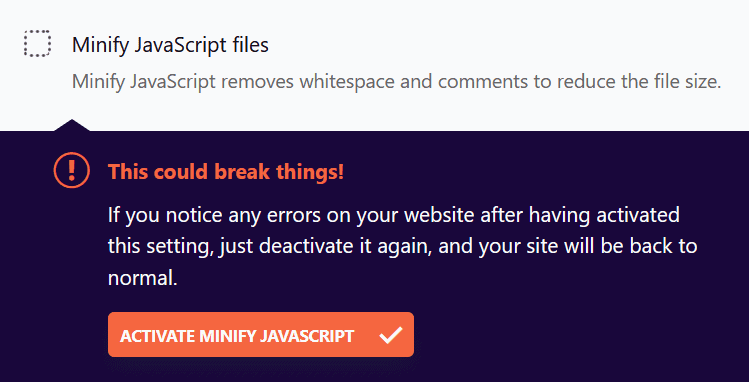The image size is (749, 382).
Task: Tick the dotted Minify JavaScript files checkbox
Action: 37,43
